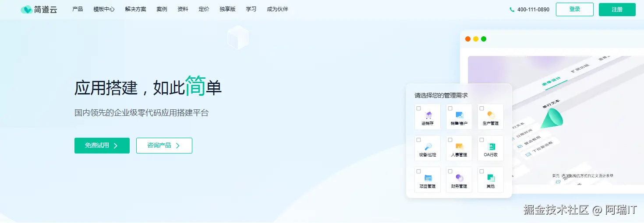Click the yellow dot in the mock window

tap(476, 39)
